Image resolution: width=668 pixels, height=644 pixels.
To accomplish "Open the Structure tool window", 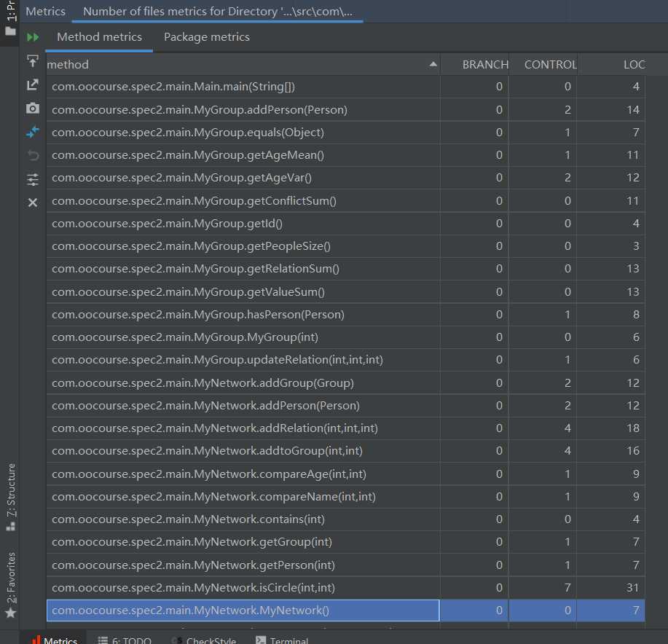I will pyautogui.click(x=10, y=496).
